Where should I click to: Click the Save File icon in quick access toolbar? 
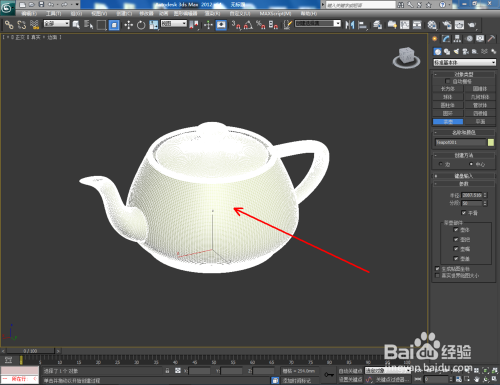pyautogui.click(x=41, y=4)
